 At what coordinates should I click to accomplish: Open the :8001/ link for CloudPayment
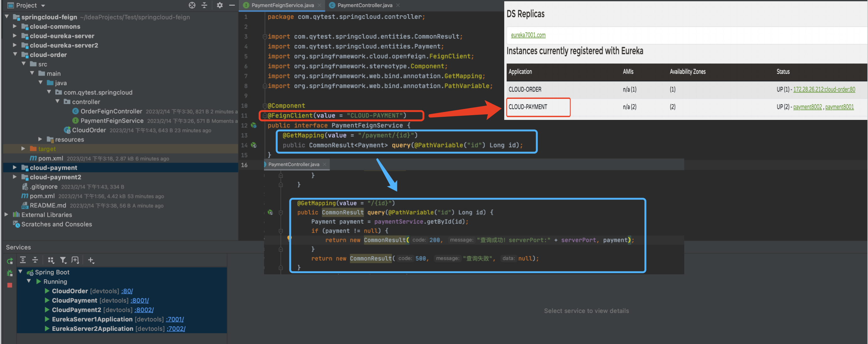tap(140, 300)
